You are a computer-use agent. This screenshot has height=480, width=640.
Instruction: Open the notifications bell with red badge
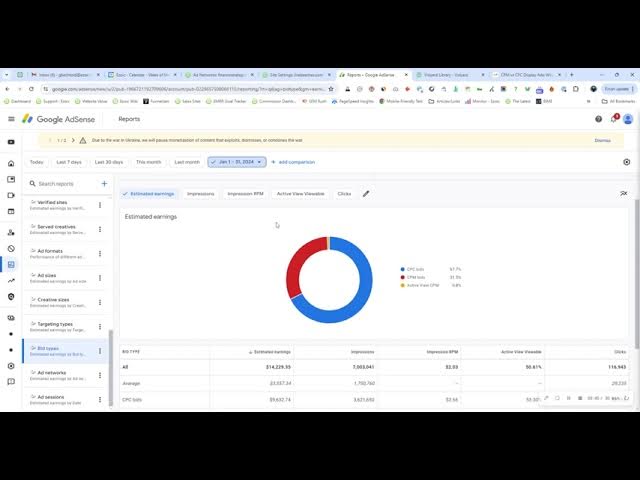click(614, 118)
